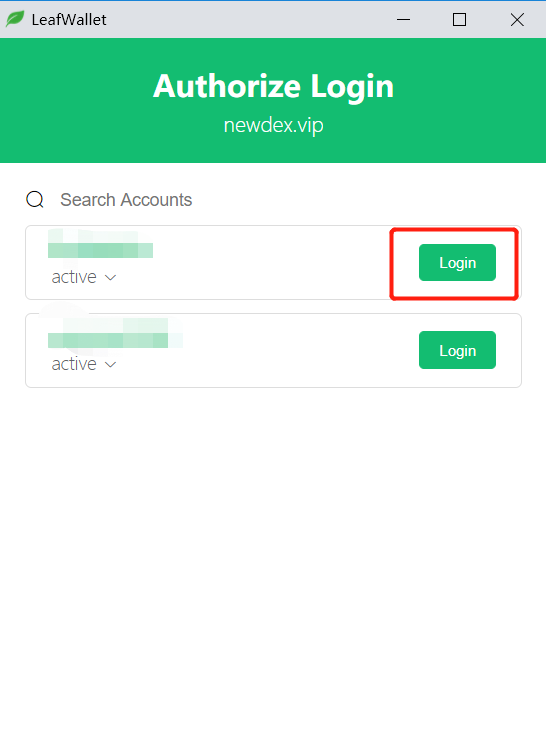Expand the second account's permission chevron

110,365
